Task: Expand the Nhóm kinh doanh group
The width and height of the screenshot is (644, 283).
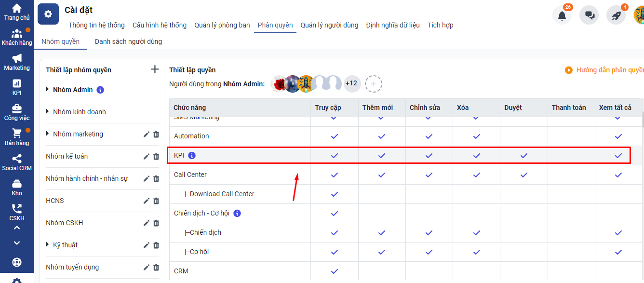Action: 48,112
